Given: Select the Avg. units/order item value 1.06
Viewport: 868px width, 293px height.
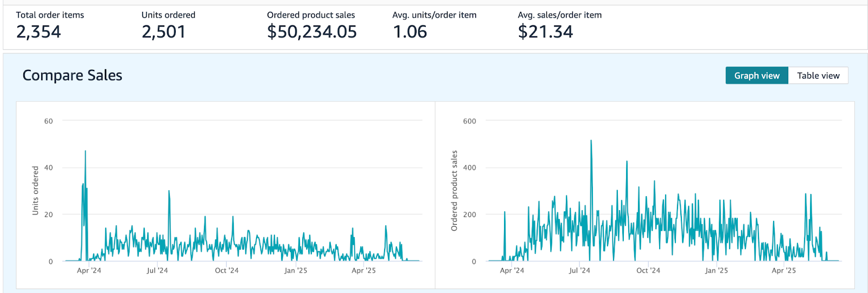Looking at the screenshot, I should [x=410, y=32].
